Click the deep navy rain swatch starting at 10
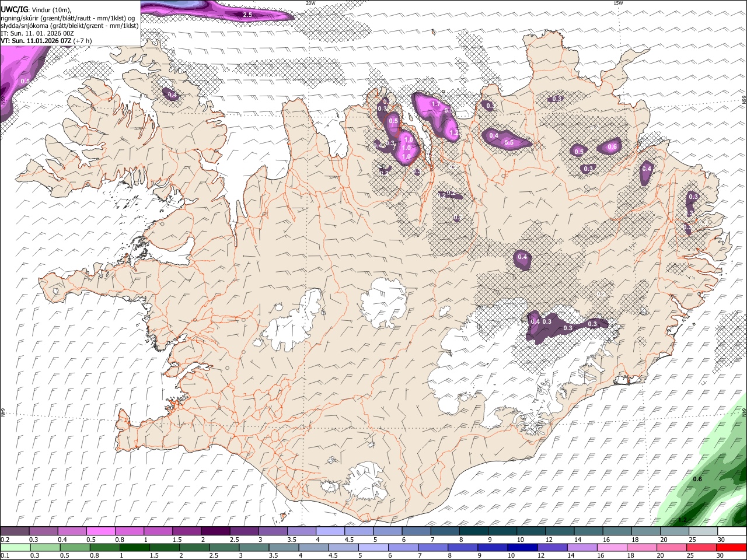The width and height of the screenshot is (747, 560). (x=522, y=547)
